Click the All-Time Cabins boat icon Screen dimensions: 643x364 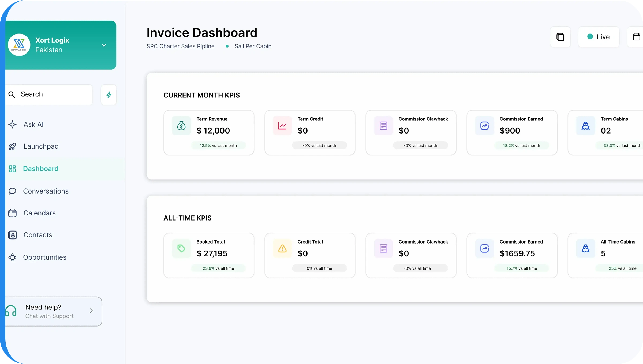pos(585,248)
